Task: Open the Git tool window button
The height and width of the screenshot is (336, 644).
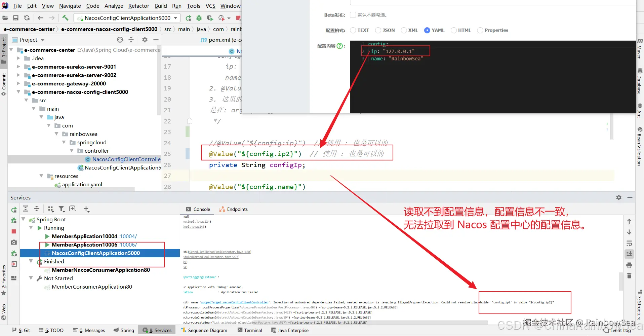Action: (x=21, y=330)
